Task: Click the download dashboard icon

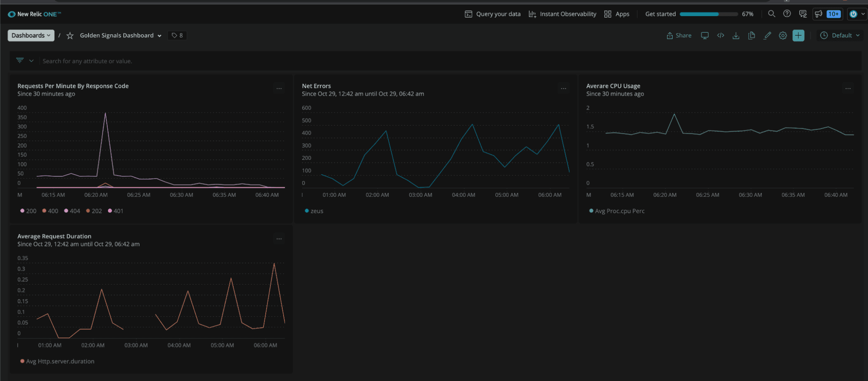Action: 736,36
